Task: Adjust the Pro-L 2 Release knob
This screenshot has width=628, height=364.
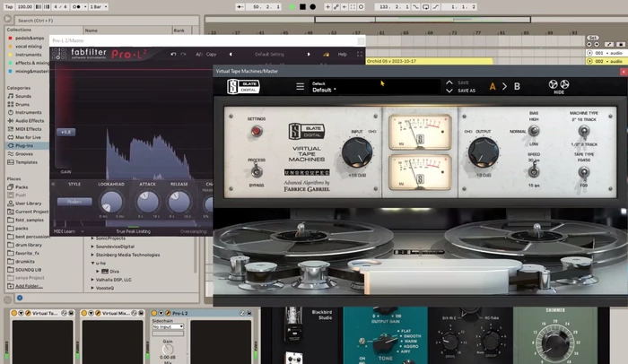Action: pyautogui.click(x=179, y=202)
